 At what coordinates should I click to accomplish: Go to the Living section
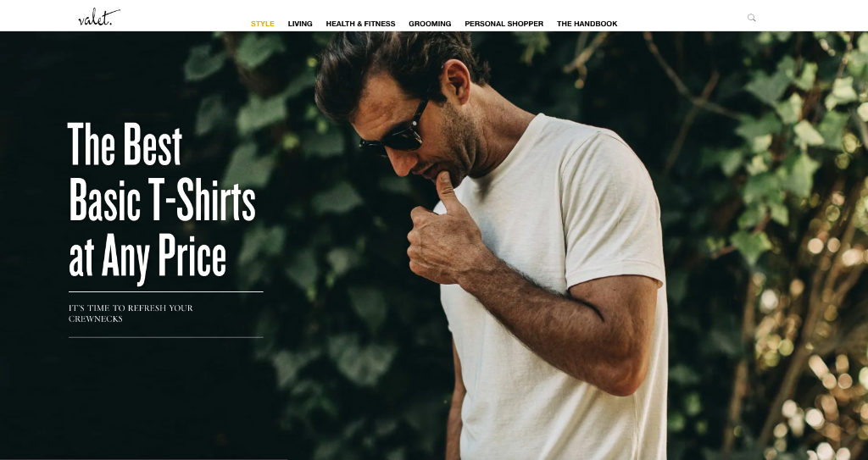pos(300,24)
